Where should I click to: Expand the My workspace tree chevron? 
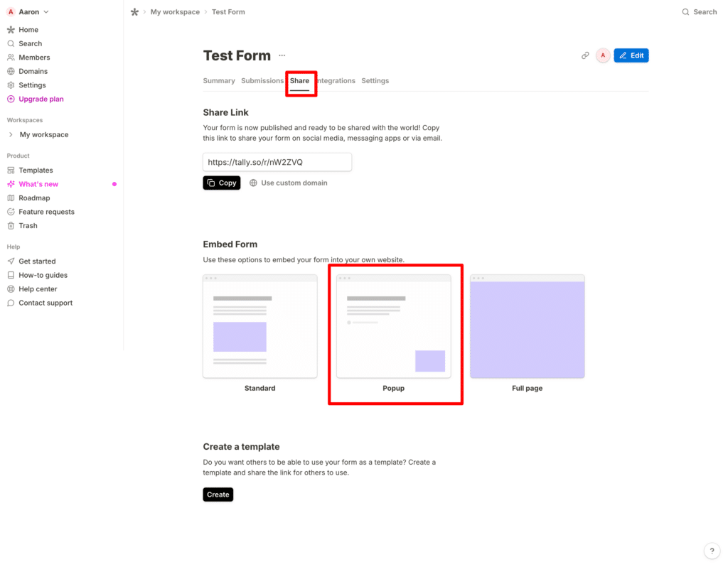tap(11, 134)
